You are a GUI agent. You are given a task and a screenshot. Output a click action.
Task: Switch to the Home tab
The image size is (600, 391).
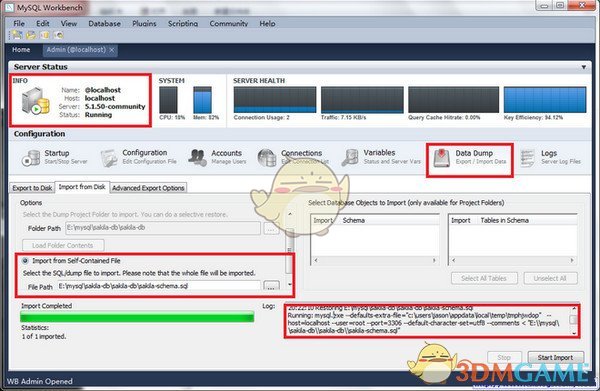click(21, 50)
